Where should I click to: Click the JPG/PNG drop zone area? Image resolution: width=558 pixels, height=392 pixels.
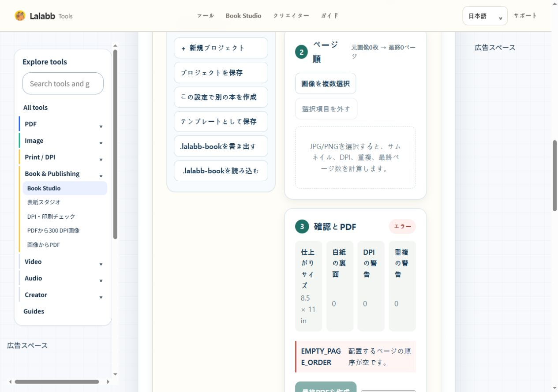tap(356, 157)
